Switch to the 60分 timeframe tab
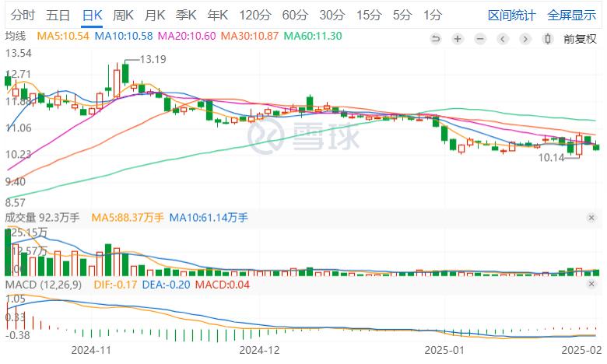This screenshot has height=364, width=607. tap(295, 15)
